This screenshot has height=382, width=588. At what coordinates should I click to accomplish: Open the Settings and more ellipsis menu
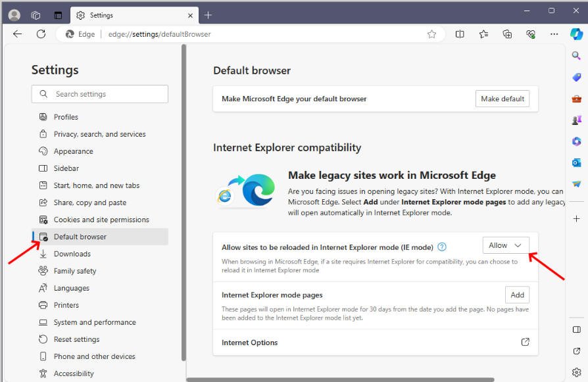click(554, 34)
